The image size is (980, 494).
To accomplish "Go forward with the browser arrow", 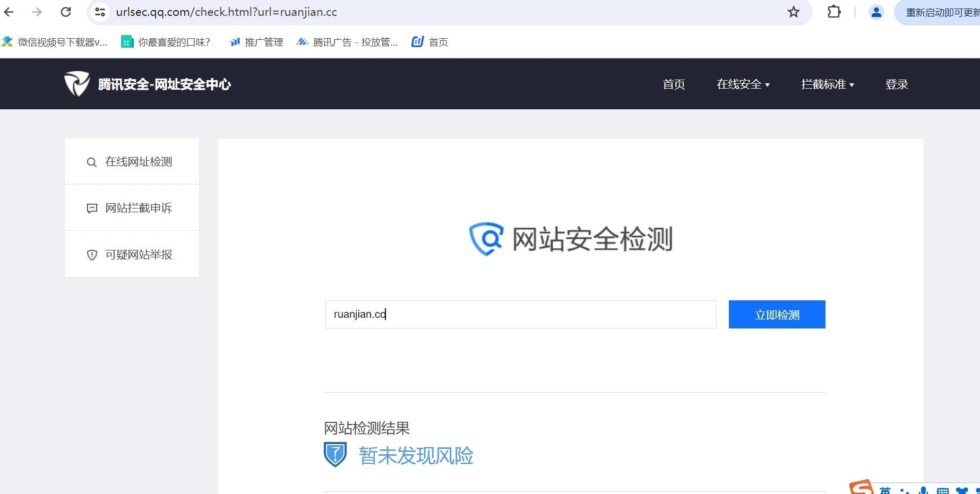I will click(x=37, y=12).
